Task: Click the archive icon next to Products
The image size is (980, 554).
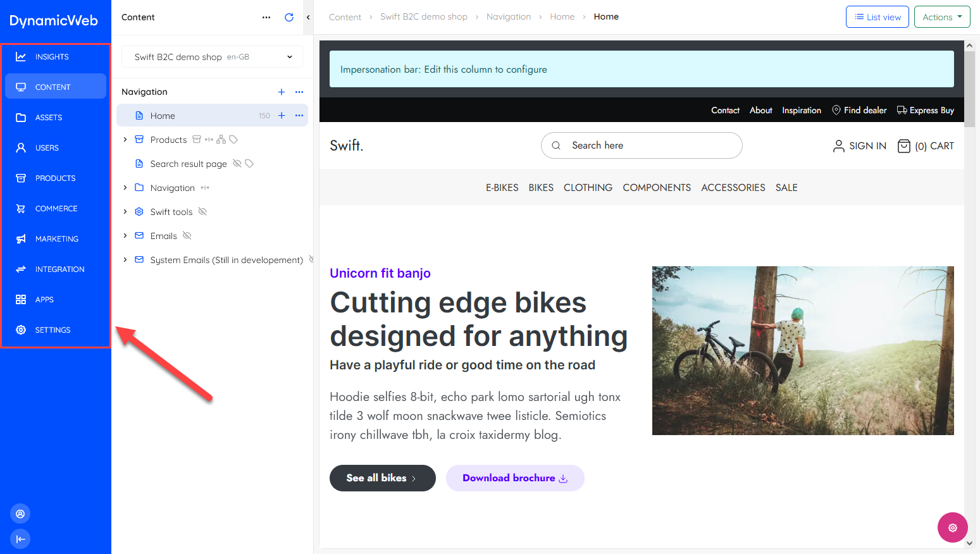Action: coord(197,139)
